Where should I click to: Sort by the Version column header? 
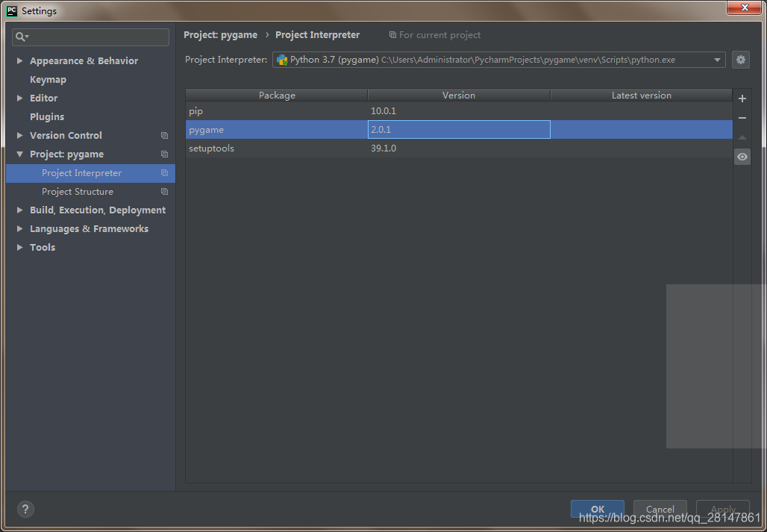pos(459,96)
